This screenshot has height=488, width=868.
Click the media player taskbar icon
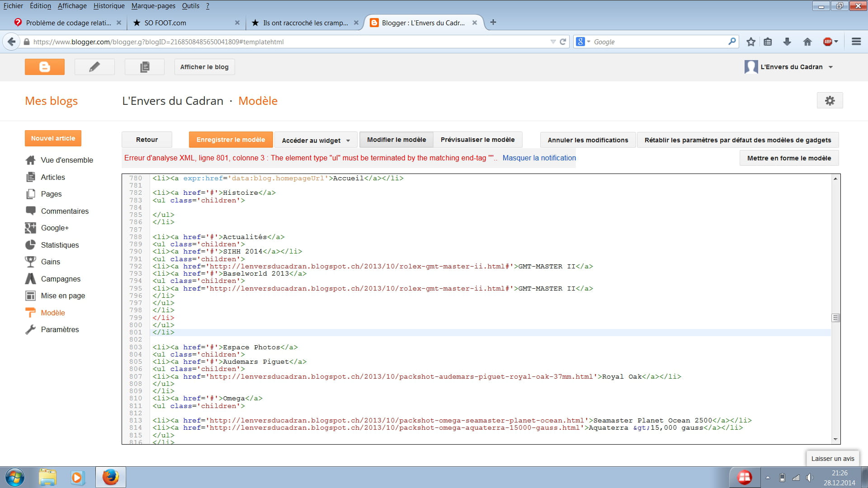77,477
